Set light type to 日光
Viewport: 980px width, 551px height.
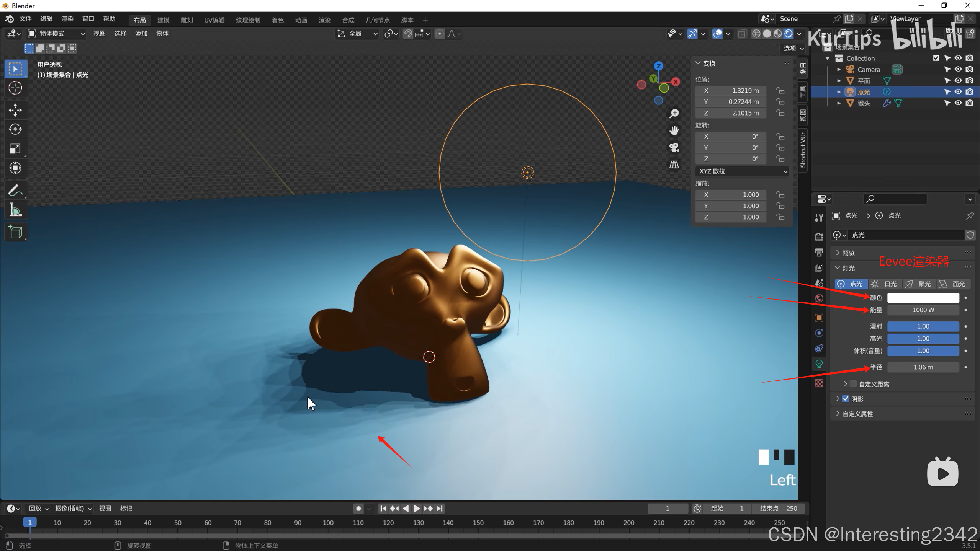click(885, 284)
